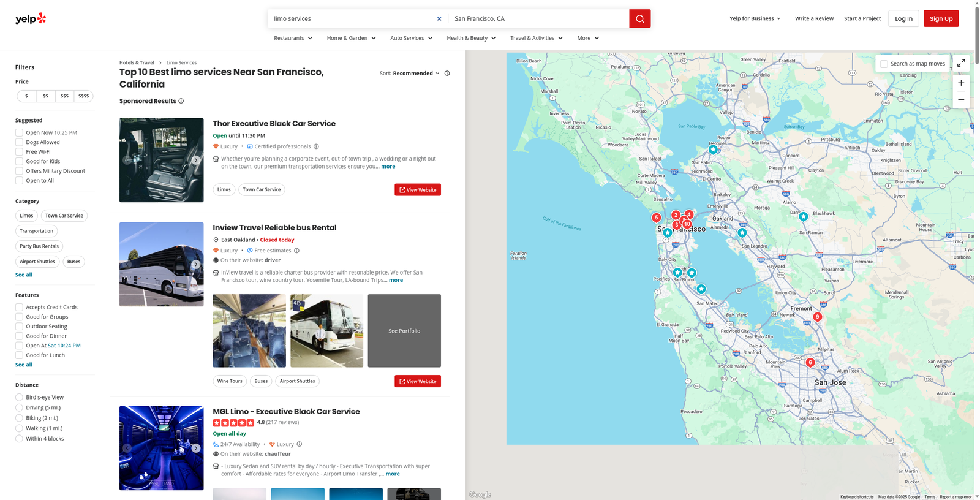Click the San Francisco, CA location field
The height and width of the screenshot is (500, 980).
pyautogui.click(x=538, y=18)
